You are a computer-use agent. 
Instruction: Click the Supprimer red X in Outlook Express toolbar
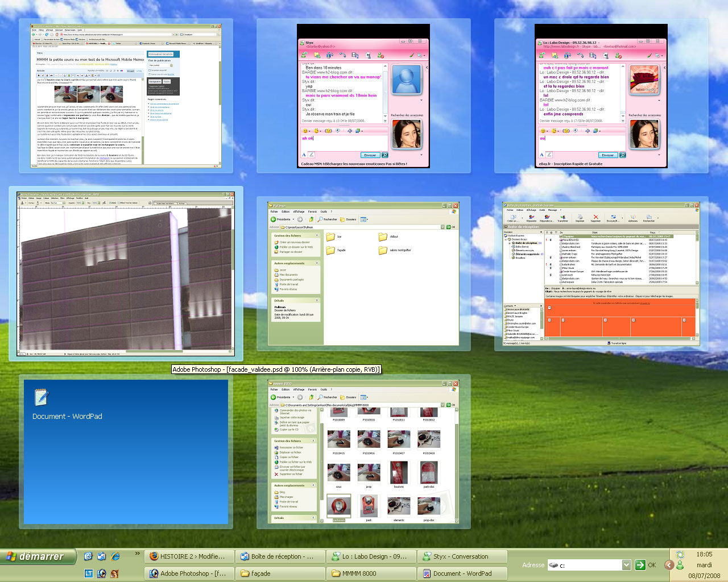pos(595,218)
